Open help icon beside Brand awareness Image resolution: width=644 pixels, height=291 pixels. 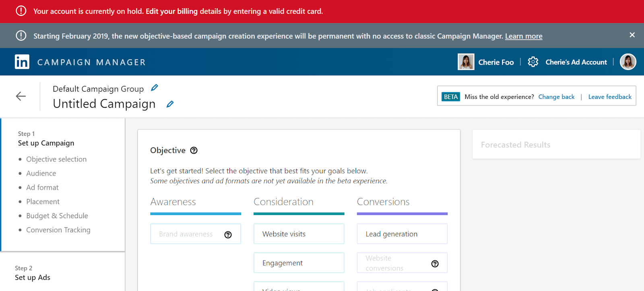pos(228,235)
